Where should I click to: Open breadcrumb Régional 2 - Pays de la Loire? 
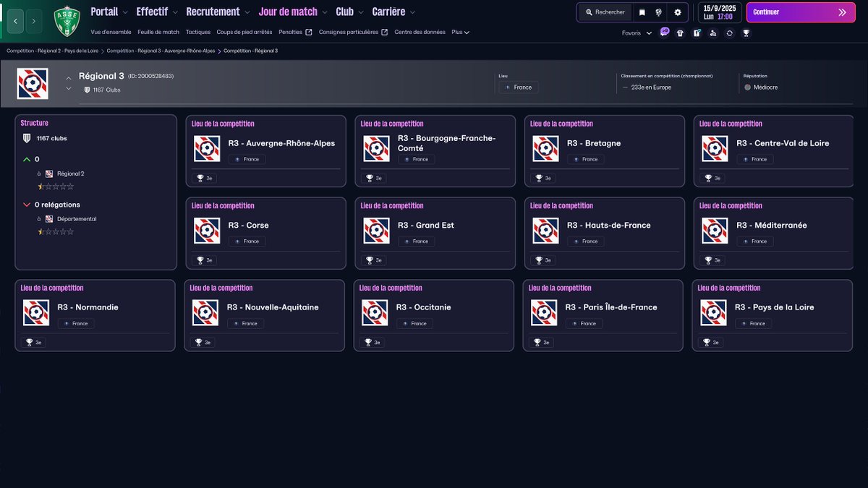coord(54,51)
